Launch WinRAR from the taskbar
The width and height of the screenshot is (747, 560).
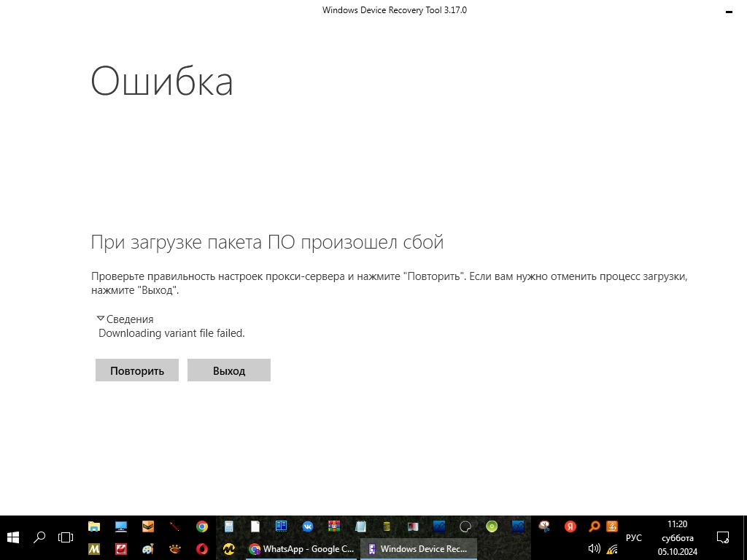pos(334,526)
